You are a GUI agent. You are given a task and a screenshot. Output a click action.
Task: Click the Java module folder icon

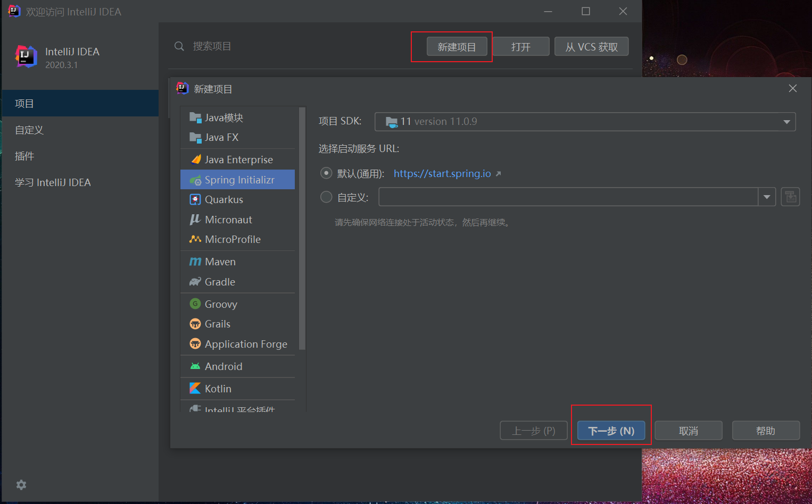195,117
